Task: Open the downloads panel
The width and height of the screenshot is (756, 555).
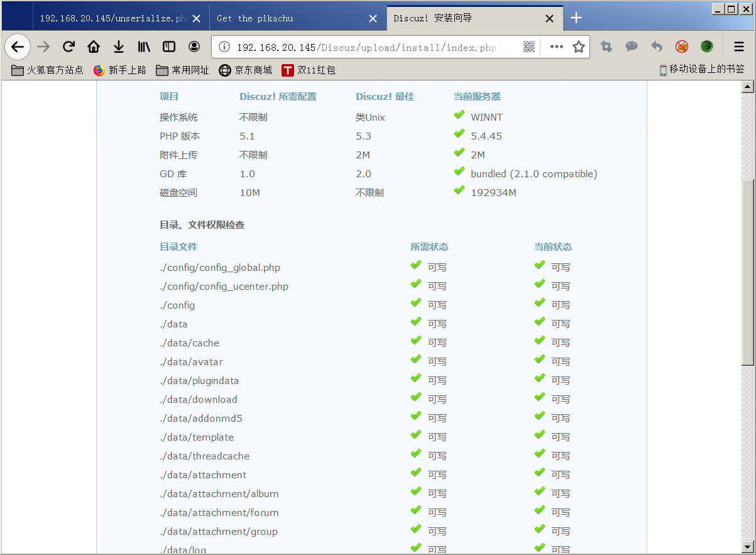Action: tap(119, 47)
